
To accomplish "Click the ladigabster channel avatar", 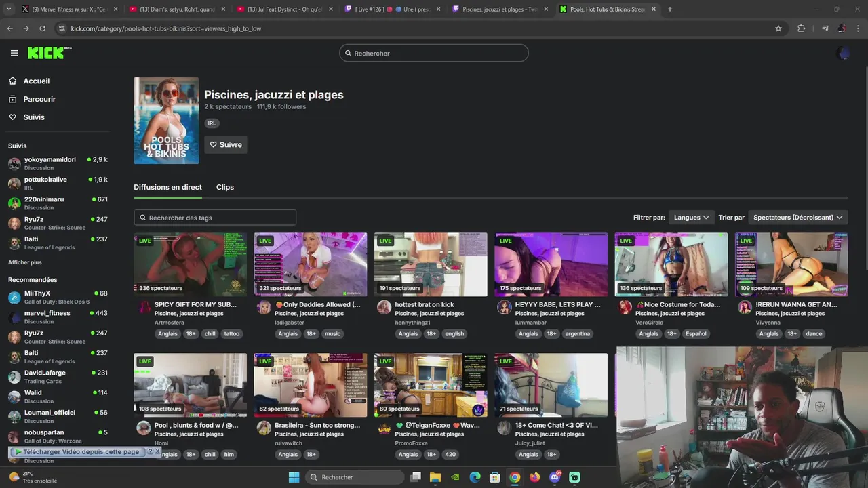I will (264, 308).
